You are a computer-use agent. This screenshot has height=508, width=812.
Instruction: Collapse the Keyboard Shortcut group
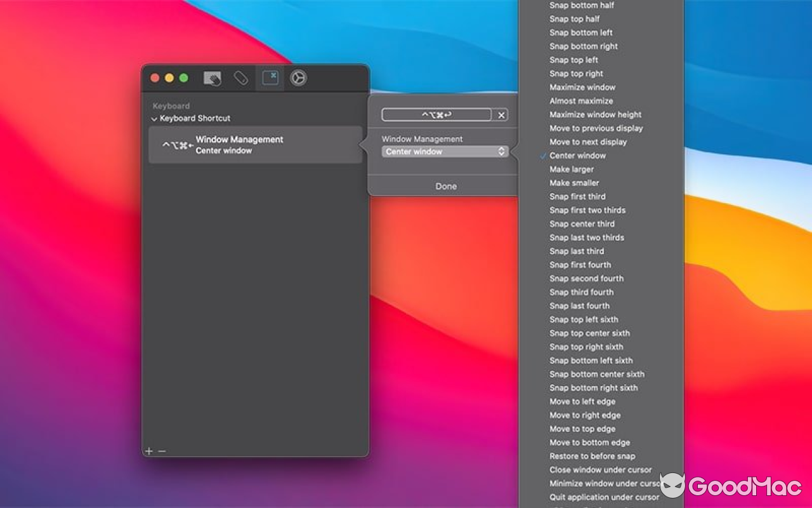coord(154,118)
